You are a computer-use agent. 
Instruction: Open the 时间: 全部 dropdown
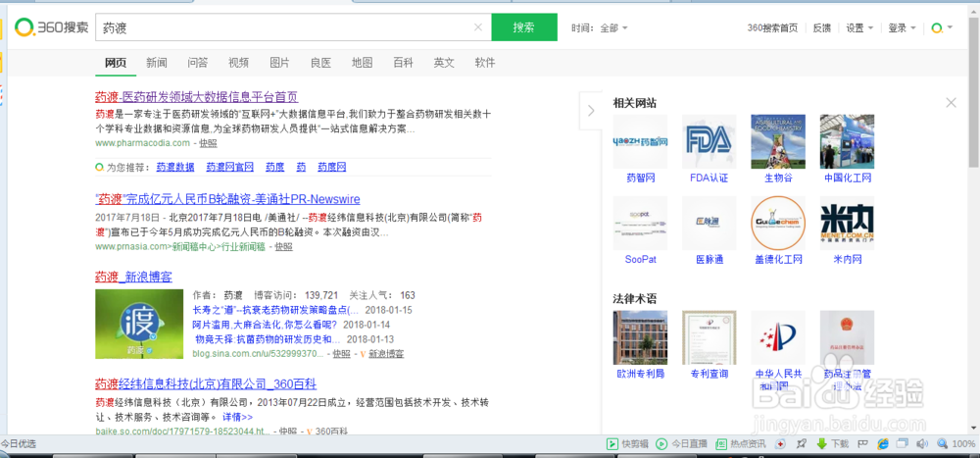600,27
